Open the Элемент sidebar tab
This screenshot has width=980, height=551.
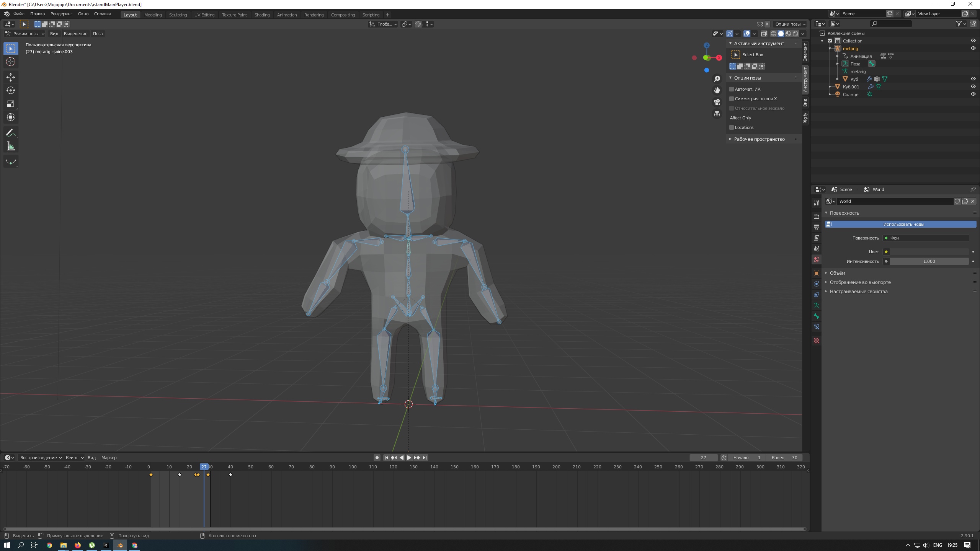click(805, 52)
